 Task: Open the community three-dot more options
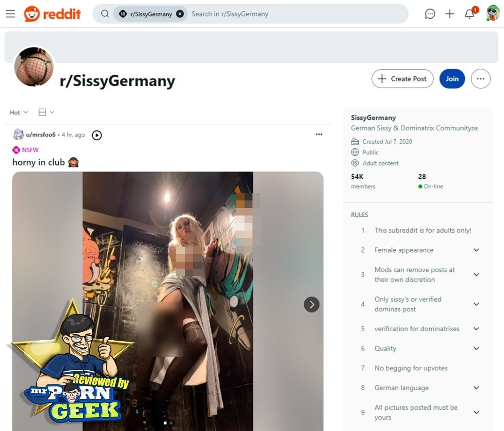(x=480, y=79)
